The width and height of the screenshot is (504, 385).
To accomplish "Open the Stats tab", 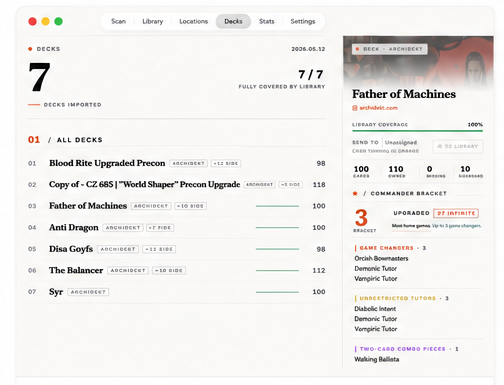I will click(x=266, y=21).
